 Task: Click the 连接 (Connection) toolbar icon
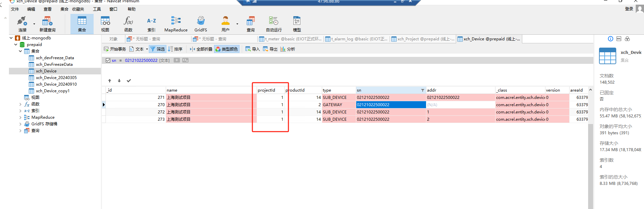[x=22, y=23]
